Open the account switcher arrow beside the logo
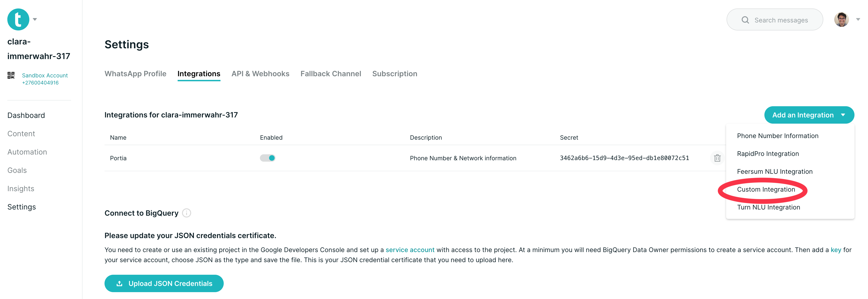868x299 pixels. [35, 19]
